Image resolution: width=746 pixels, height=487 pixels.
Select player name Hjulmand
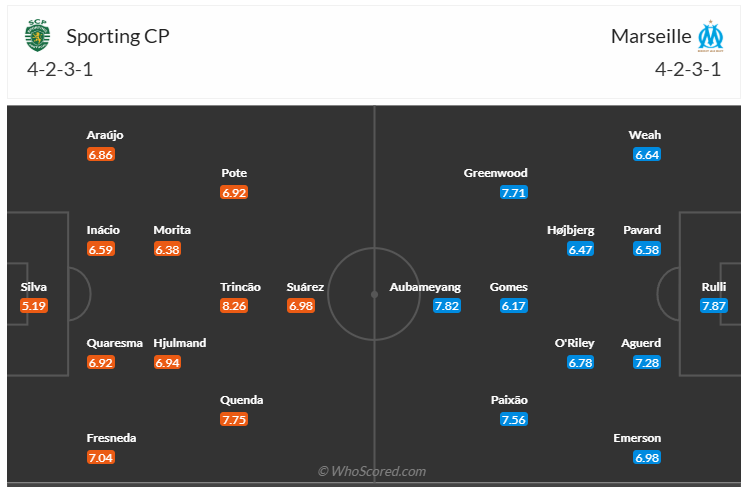pyautogui.click(x=180, y=343)
